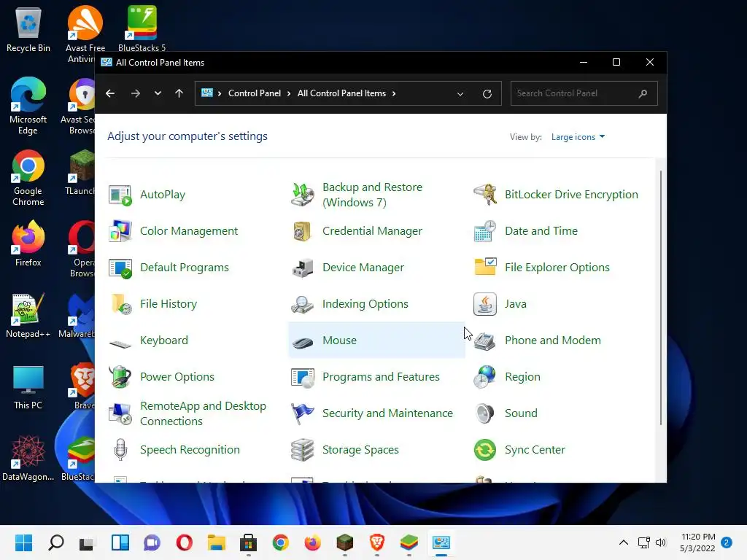Launch Device Manager icon

(x=303, y=268)
